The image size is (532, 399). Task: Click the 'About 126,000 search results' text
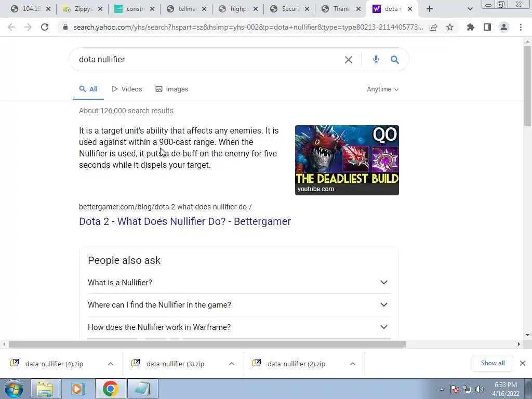click(126, 111)
